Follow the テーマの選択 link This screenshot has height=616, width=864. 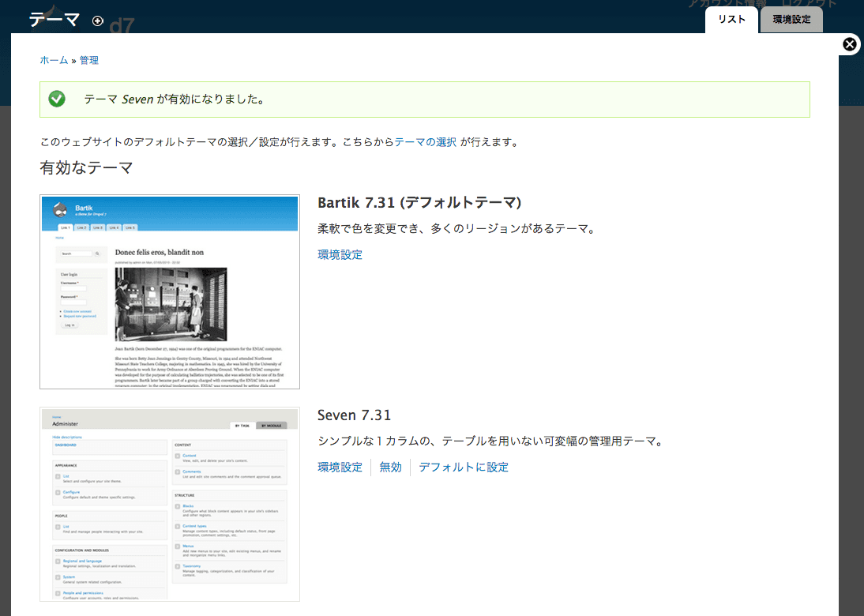(426, 142)
